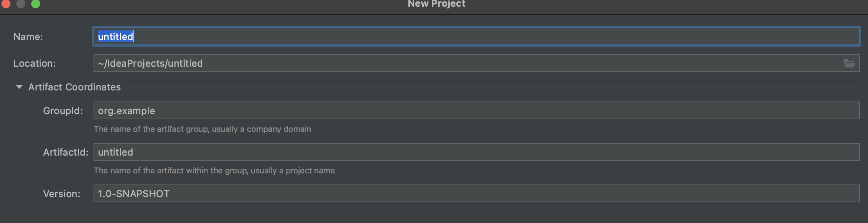
Task: Close the New Project window
Action: point(6,4)
